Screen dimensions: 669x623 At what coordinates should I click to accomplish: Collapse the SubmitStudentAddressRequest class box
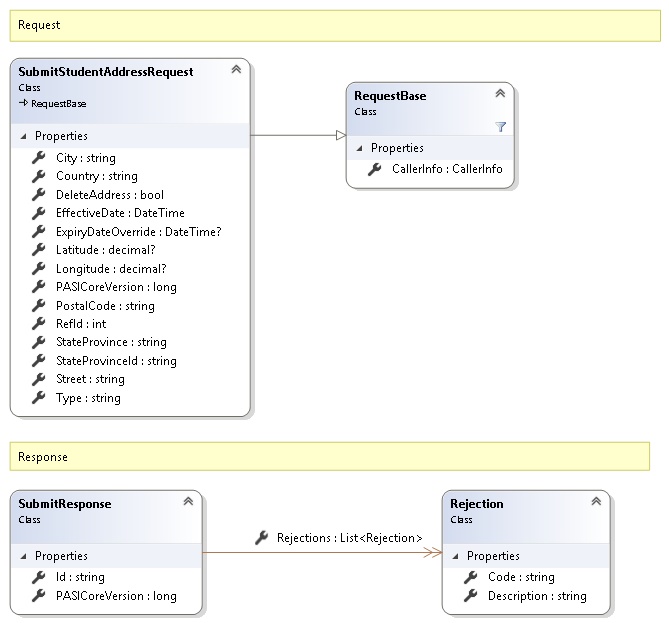[x=236, y=70]
